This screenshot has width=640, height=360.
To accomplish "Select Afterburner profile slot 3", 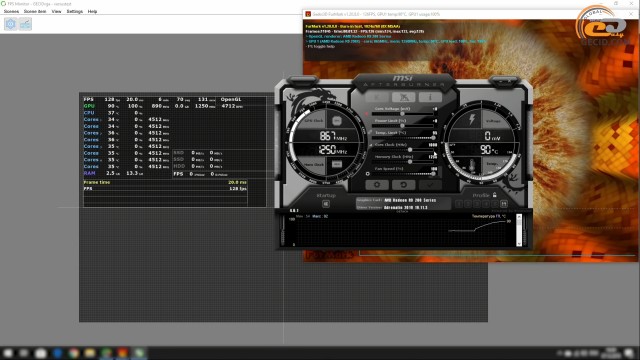I will (x=477, y=203).
